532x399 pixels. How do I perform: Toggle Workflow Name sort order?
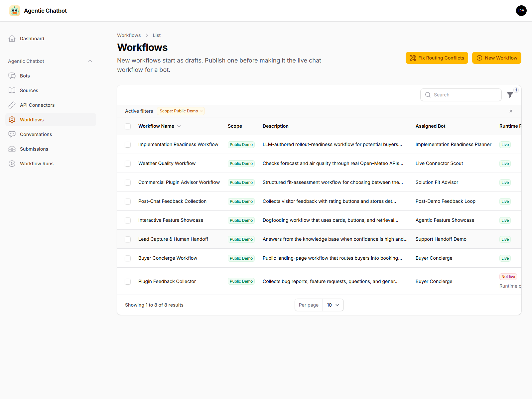pos(179,126)
